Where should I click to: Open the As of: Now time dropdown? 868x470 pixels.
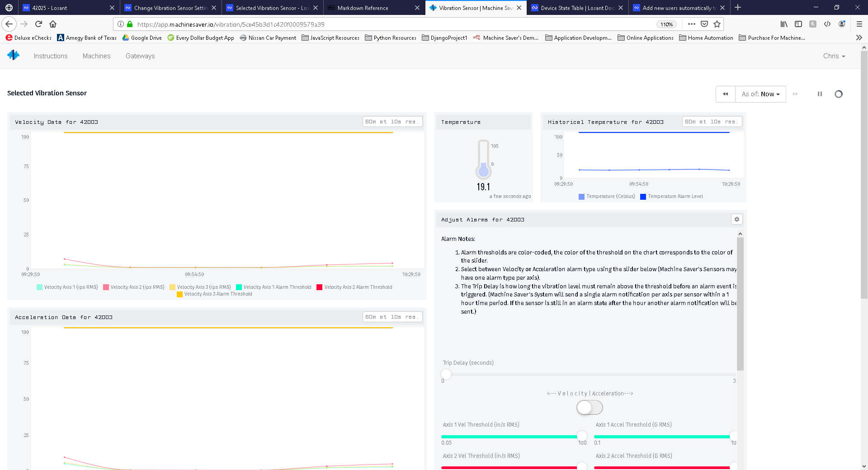(x=760, y=94)
